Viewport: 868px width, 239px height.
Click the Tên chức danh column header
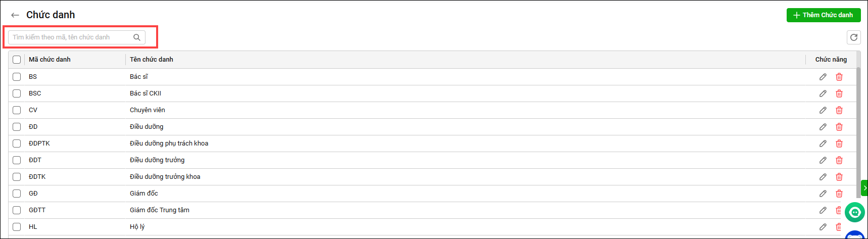click(x=152, y=60)
